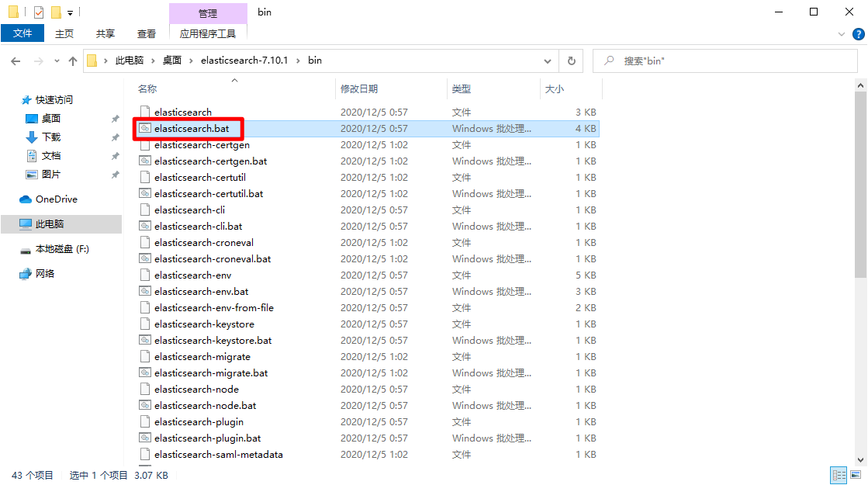Click the New Folder quick access icon
868x485 pixels.
[56, 12]
